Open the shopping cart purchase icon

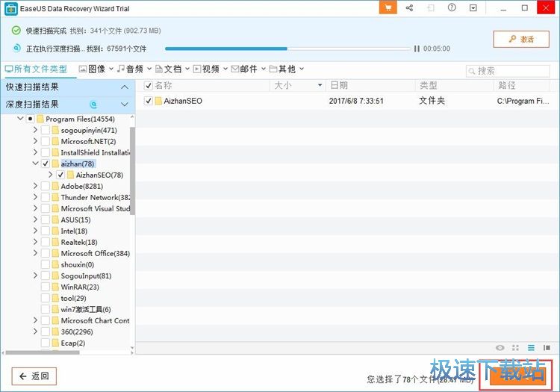point(388,8)
